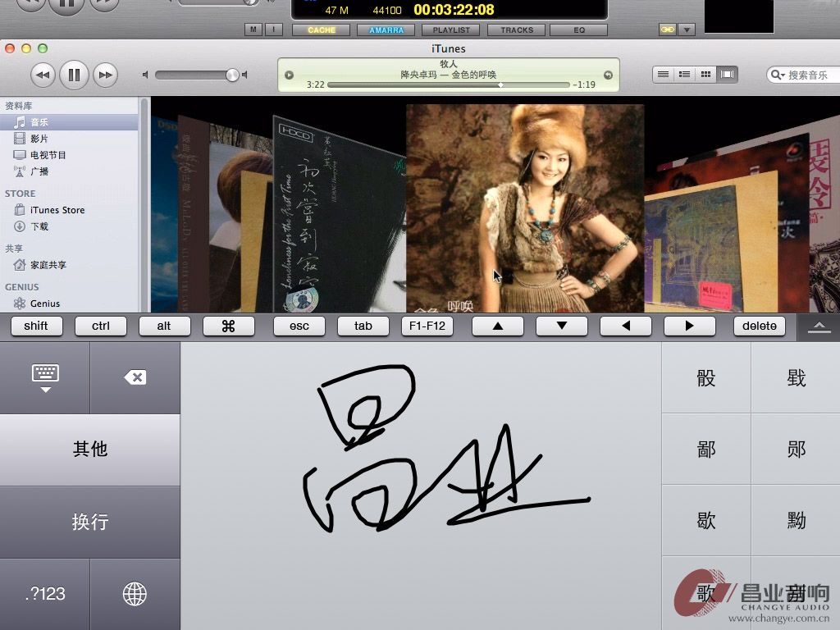Tap the delete key

759,326
